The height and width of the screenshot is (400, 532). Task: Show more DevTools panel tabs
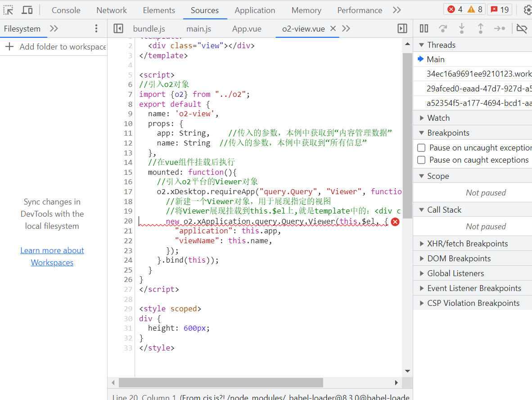point(397,10)
